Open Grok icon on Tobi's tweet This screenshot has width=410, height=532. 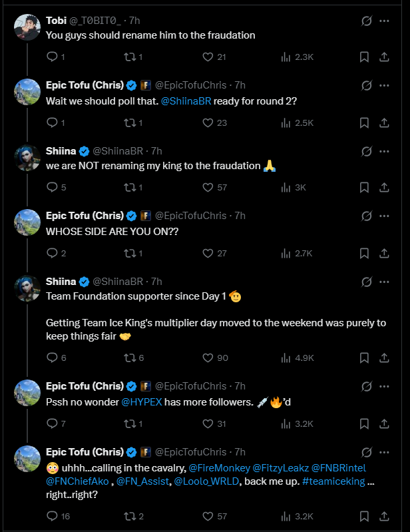coord(365,21)
